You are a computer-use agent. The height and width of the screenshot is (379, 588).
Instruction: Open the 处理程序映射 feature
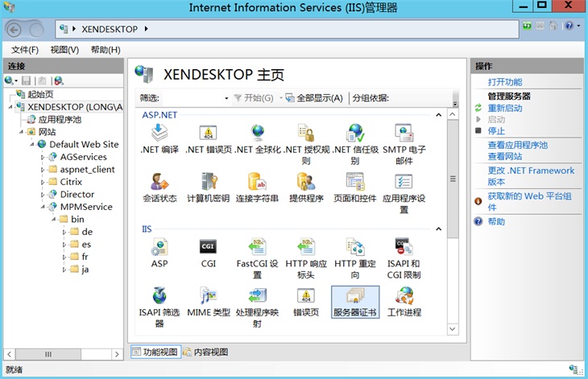pos(257,307)
